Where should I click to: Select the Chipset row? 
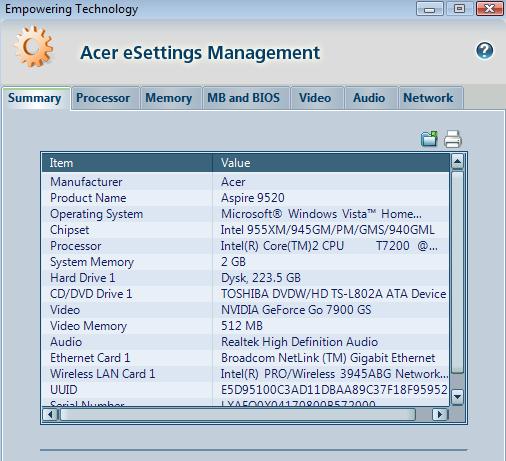point(245,230)
